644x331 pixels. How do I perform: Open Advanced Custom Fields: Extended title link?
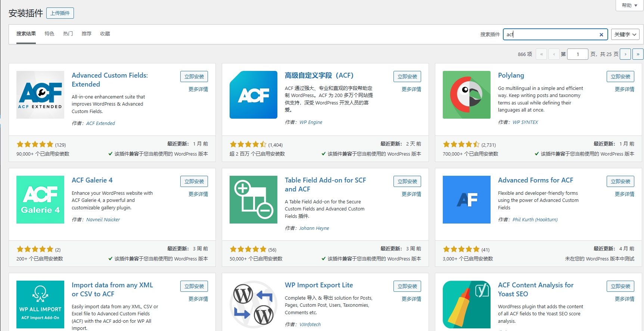[110, 80]
